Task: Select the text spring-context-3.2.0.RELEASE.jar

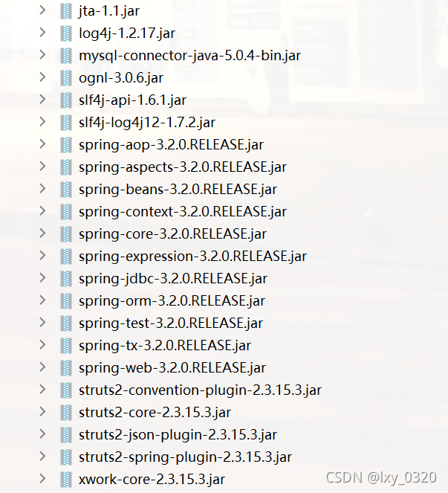Action: [x=183, y=212]
